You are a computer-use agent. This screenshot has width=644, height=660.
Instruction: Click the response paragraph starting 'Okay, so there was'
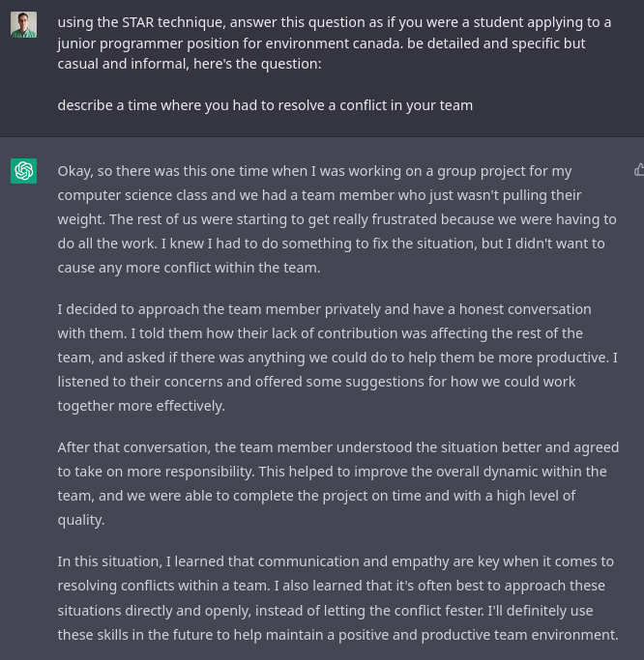pos(337,219)
